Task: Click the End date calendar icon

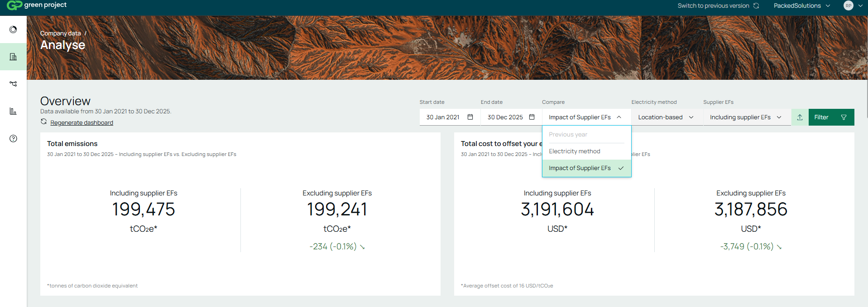Action: 532,117
